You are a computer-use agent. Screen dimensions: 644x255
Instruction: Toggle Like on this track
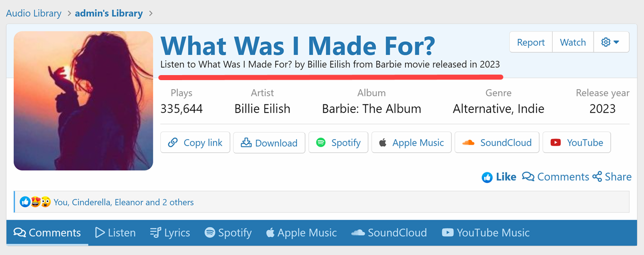tap(499, 177)
